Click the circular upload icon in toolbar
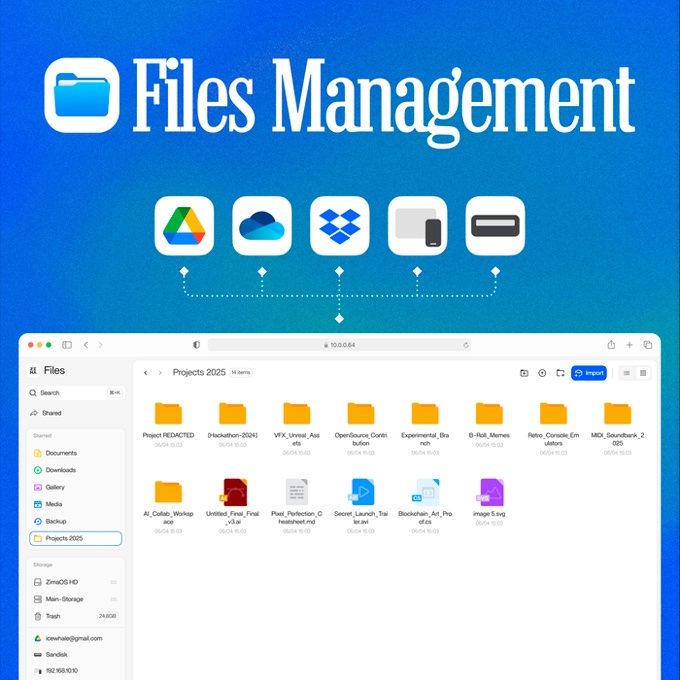The width and height of the screenshot is (680, 680). tap(542, 373)
